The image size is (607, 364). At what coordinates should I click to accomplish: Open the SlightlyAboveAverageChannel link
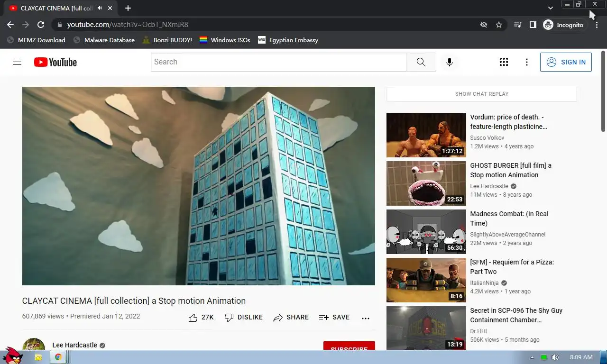pos(508,235)
